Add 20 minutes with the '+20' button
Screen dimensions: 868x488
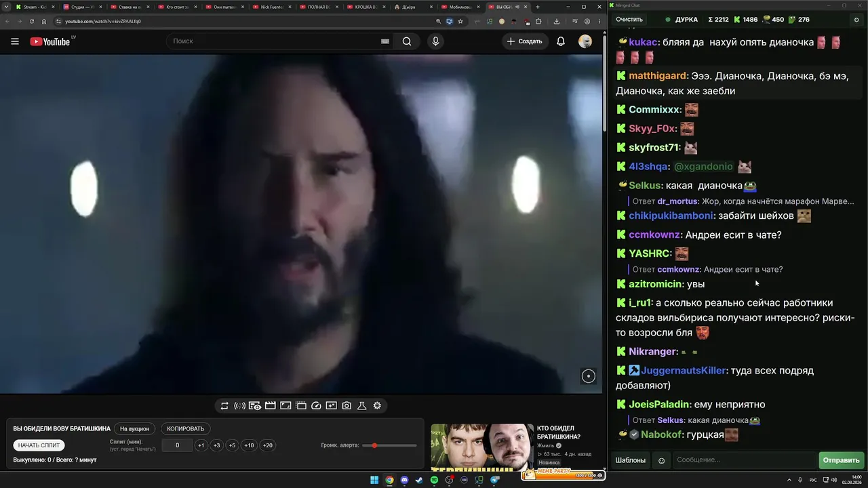coord(267,445)
